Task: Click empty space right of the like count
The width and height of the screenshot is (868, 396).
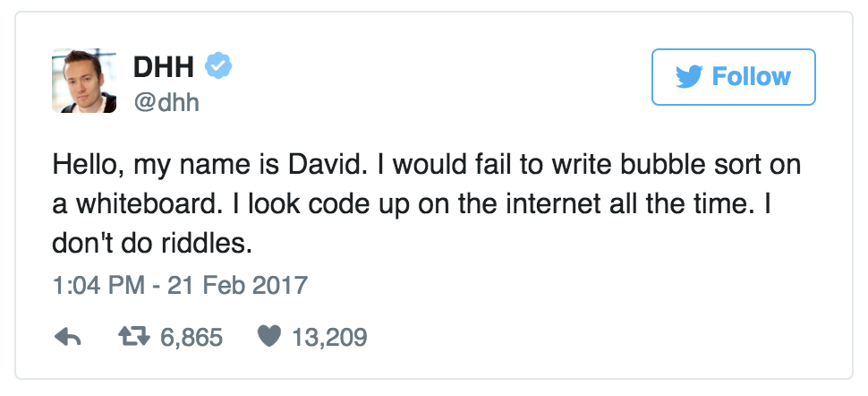Action: (554, 337)
